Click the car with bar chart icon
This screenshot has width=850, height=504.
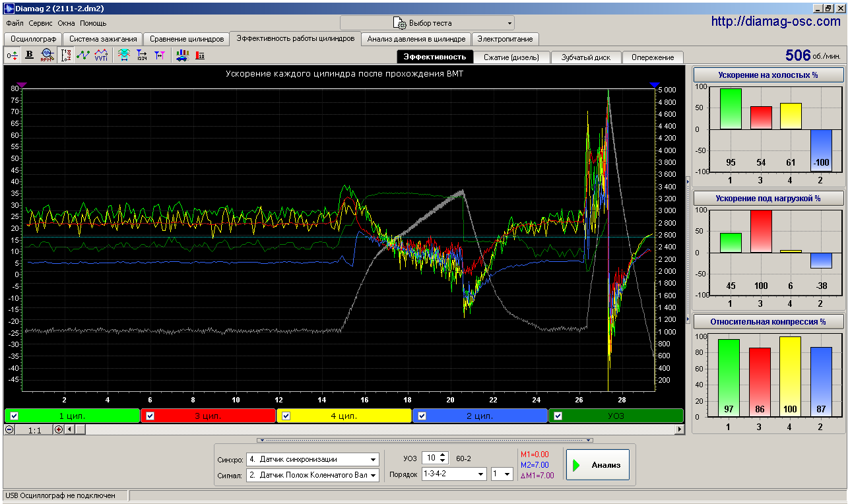click(181, 55)
